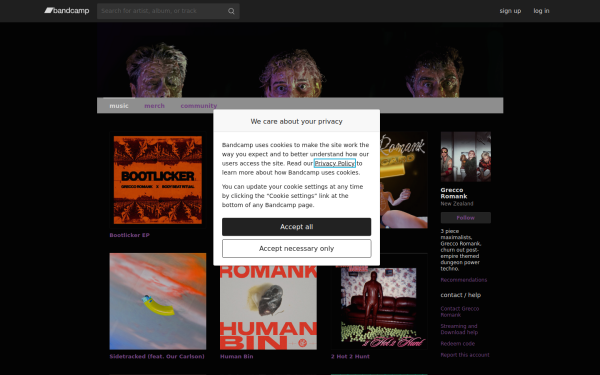
Task: Click the Redeem code link
Action: [x=458, y=344]
